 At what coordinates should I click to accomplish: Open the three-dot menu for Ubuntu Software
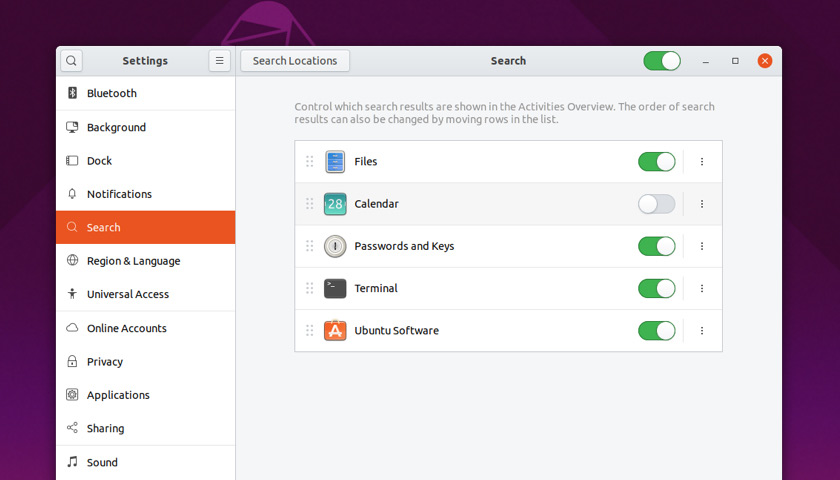point(702,331)
